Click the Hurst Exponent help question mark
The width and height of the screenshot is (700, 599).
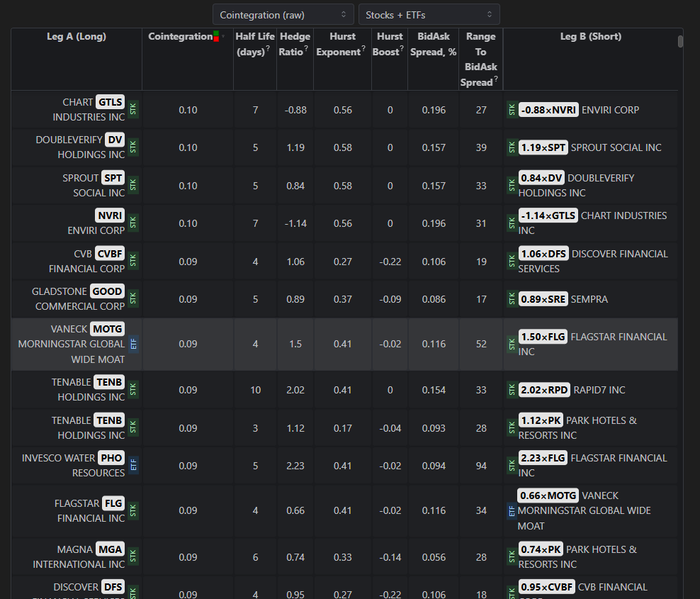click(x=363, y=48)
